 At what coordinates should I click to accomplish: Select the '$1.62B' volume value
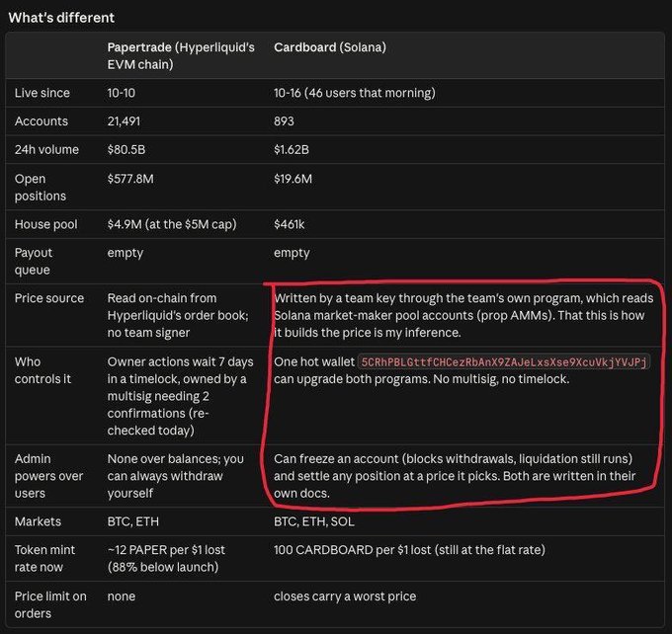click(292, 149)
